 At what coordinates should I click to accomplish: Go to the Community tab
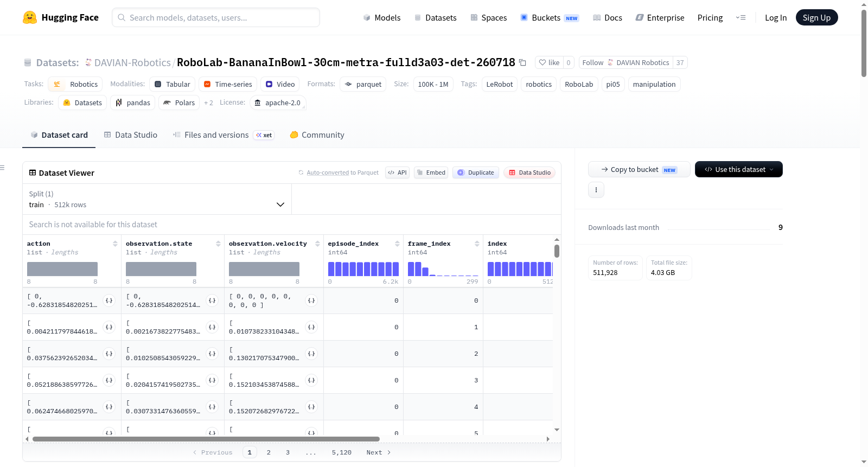coord(317,135)
